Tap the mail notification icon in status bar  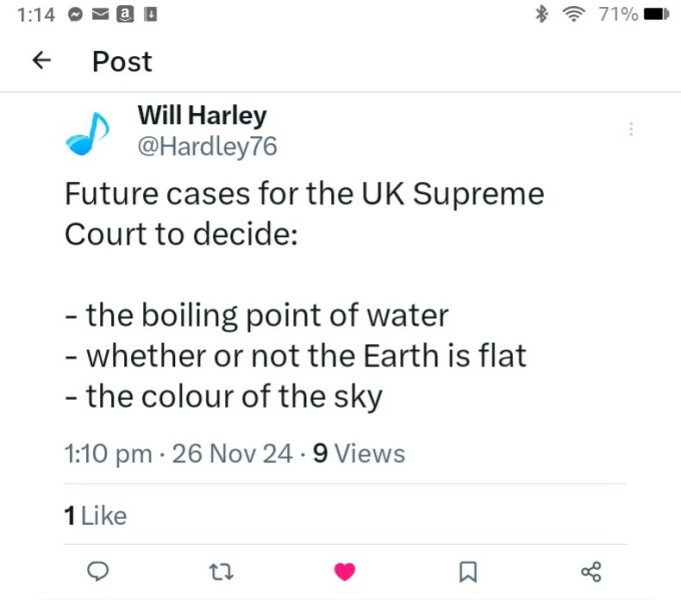coord(100,14)
